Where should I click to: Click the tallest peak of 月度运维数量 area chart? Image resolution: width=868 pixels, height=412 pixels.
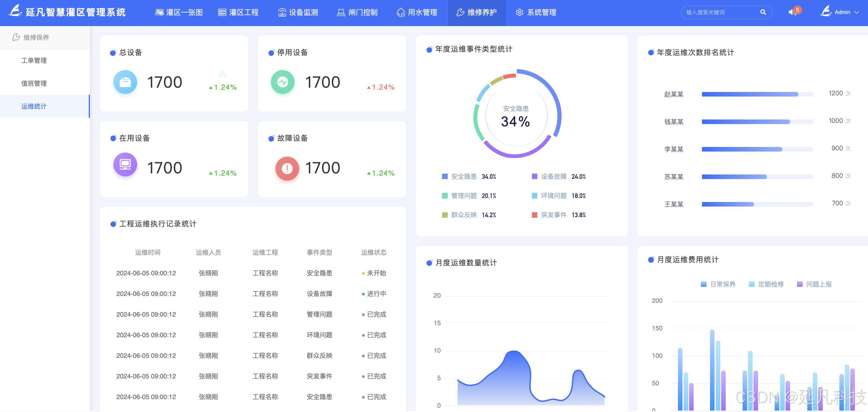tap(514, 351)
